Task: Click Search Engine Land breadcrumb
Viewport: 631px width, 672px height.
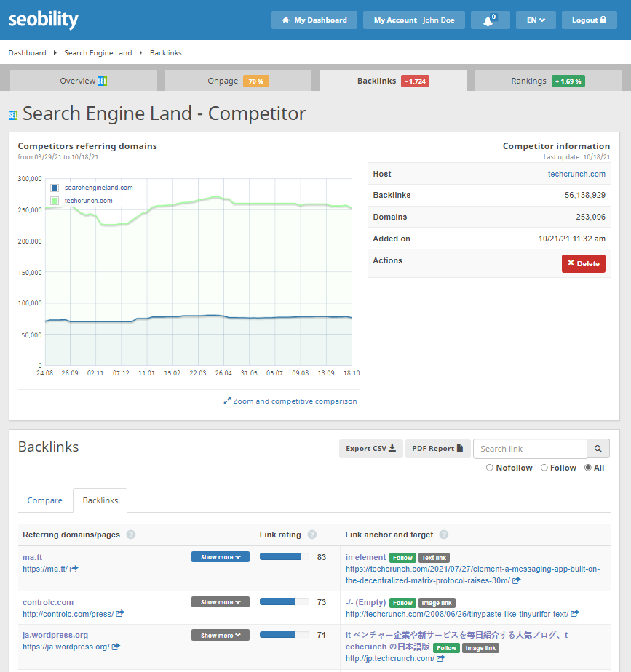Action: [98, 52]
